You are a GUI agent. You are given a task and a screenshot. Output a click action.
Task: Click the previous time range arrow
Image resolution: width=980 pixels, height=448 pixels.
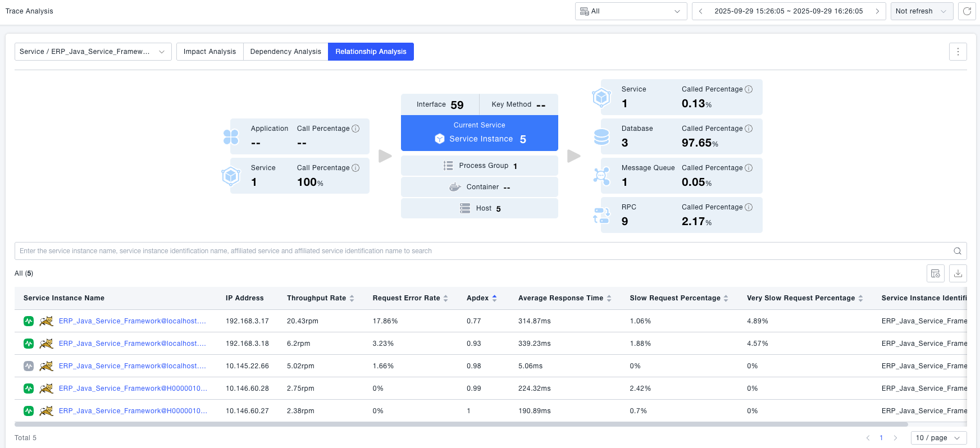[700, 11]
